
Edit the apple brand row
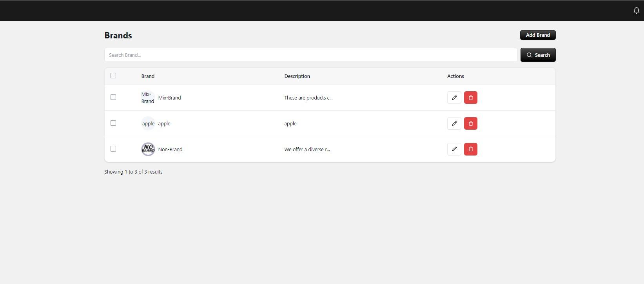[x=454, y=123]
